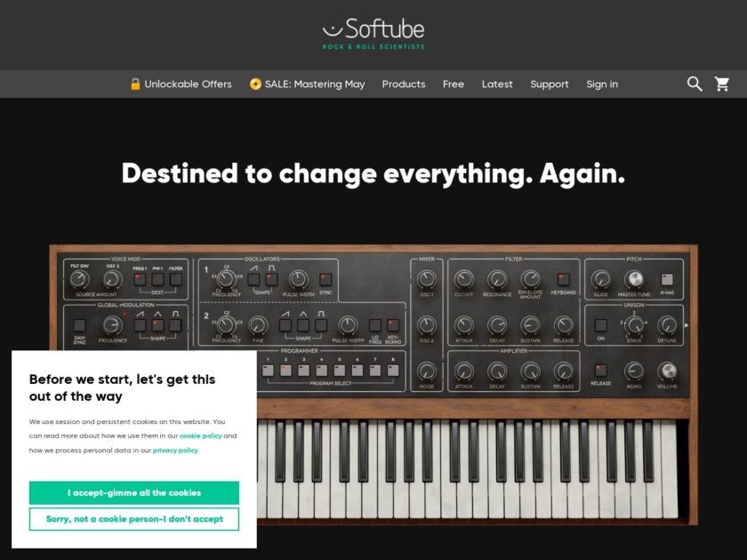Toggle the oscillator 1 SYNC switch
The width and height of the screenshot is (747, 560).
(x=325, y=279)
